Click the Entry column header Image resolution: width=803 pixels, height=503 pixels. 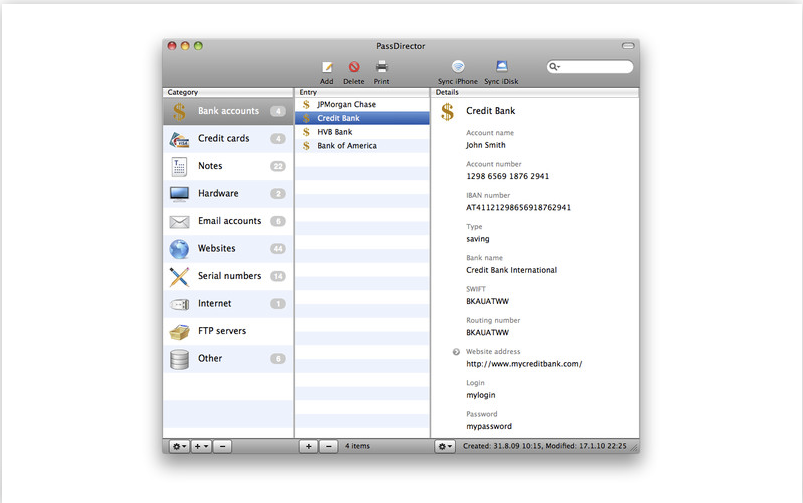(362, 93)
